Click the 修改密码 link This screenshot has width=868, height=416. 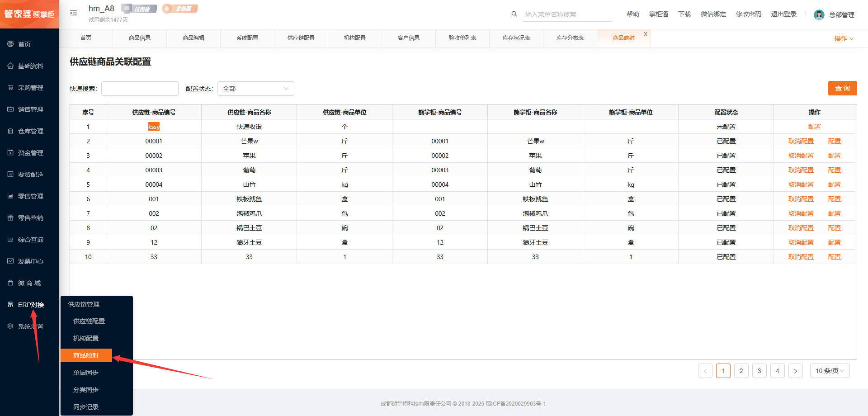749,14
